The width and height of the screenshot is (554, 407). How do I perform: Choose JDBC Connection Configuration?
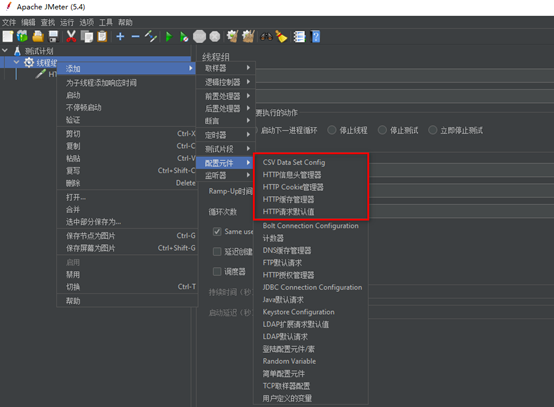coord(311,287)
